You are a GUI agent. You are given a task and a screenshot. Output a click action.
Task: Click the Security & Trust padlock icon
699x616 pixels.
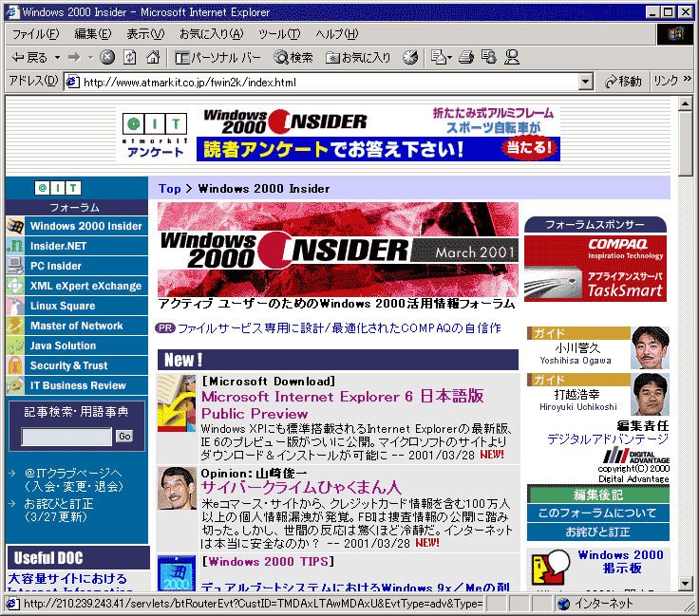tap(15, 365)
